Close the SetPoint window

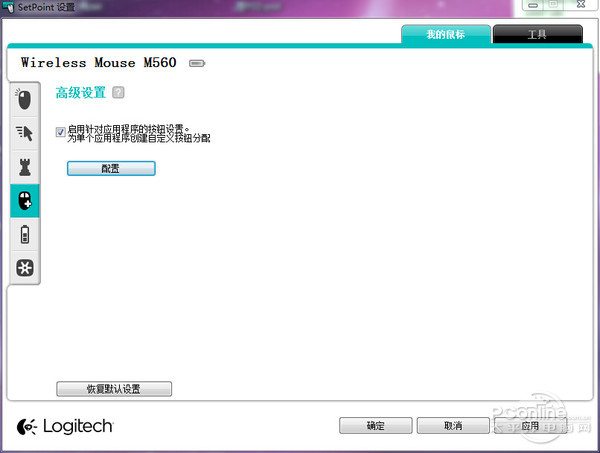click(x=581, y=5)
